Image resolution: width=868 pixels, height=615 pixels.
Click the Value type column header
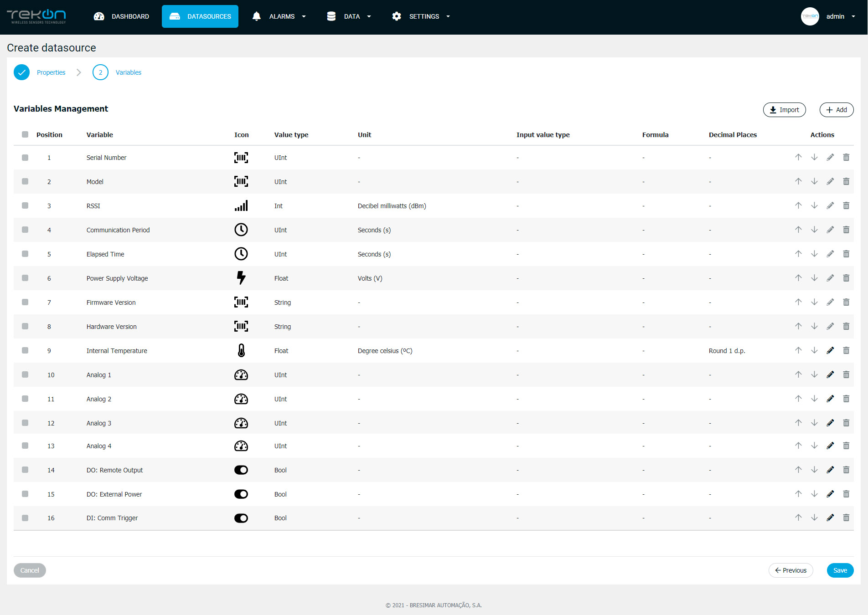tap(291, 134)
